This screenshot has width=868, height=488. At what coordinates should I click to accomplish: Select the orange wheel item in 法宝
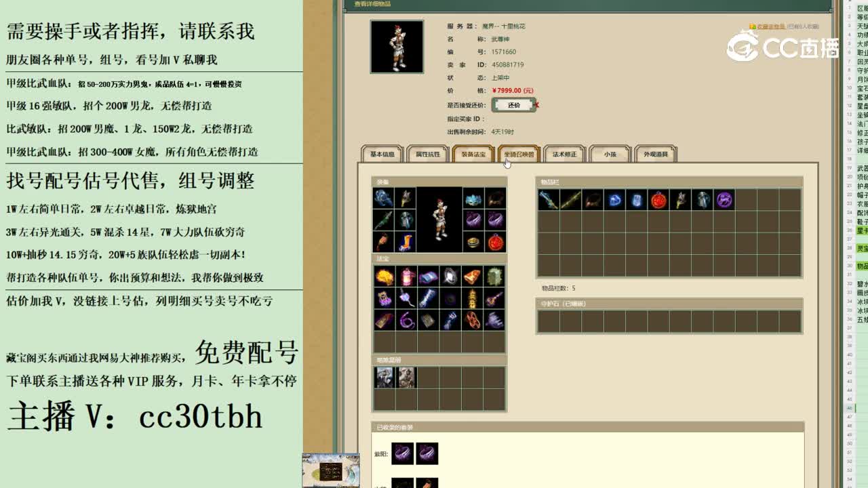pos(472,319)
